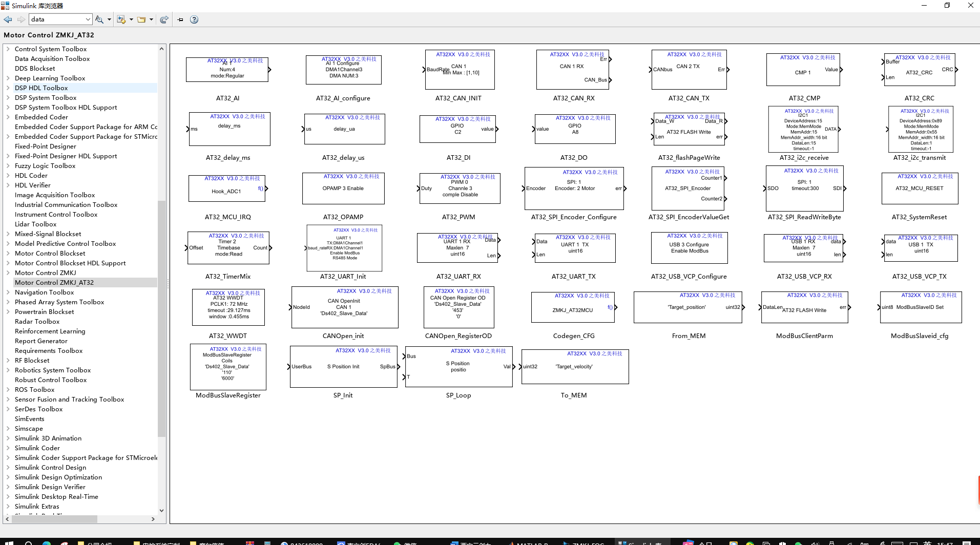This screenshot has width=980, height=545.
Task: Click scroll-down arrow of library tree
Action: (x=162, y=510)
